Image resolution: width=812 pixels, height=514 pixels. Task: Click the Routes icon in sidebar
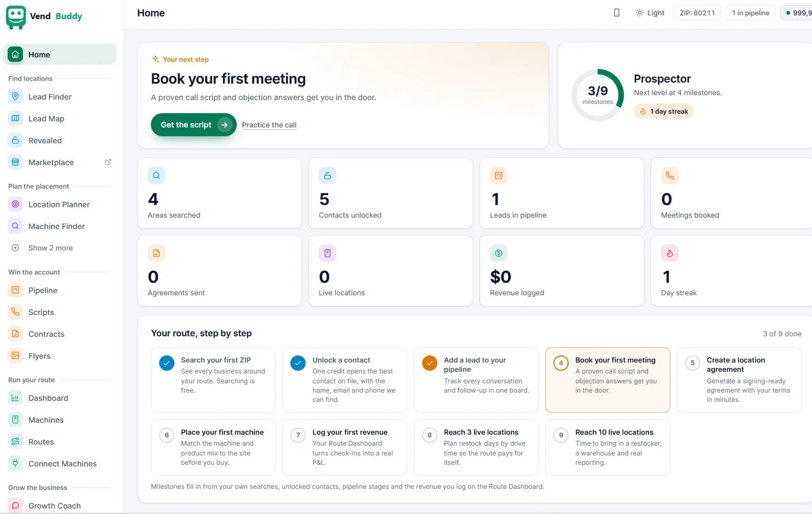tap(15, 442)
